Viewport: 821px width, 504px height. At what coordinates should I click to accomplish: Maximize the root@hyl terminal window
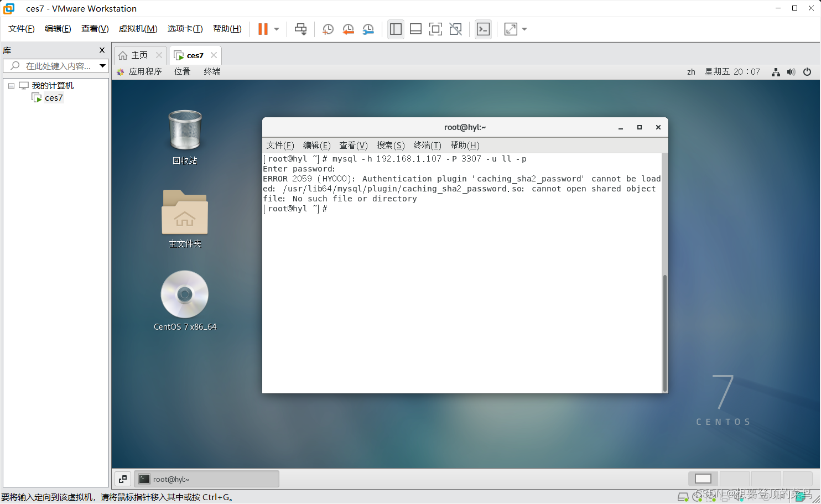tap(640, 127)
